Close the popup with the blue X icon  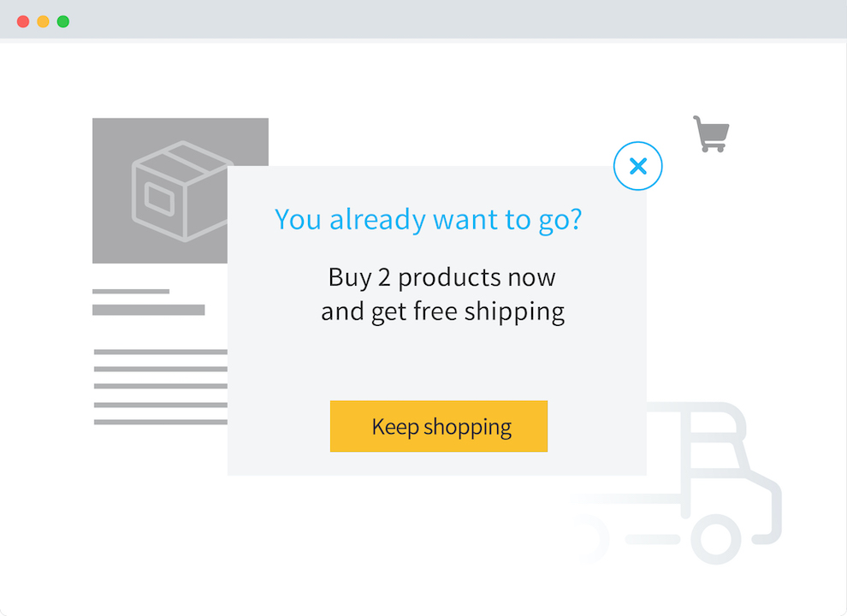(x=638, y=166)
